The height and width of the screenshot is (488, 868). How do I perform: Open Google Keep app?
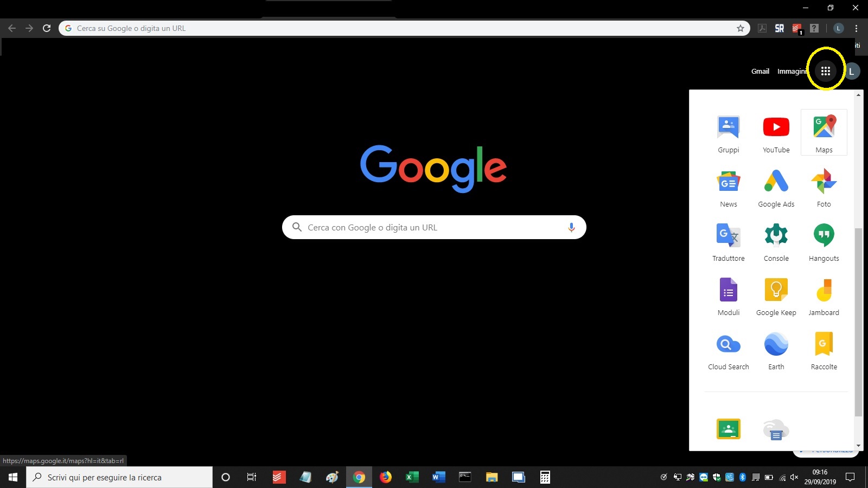pyautogui.click(x=776, y=296)
